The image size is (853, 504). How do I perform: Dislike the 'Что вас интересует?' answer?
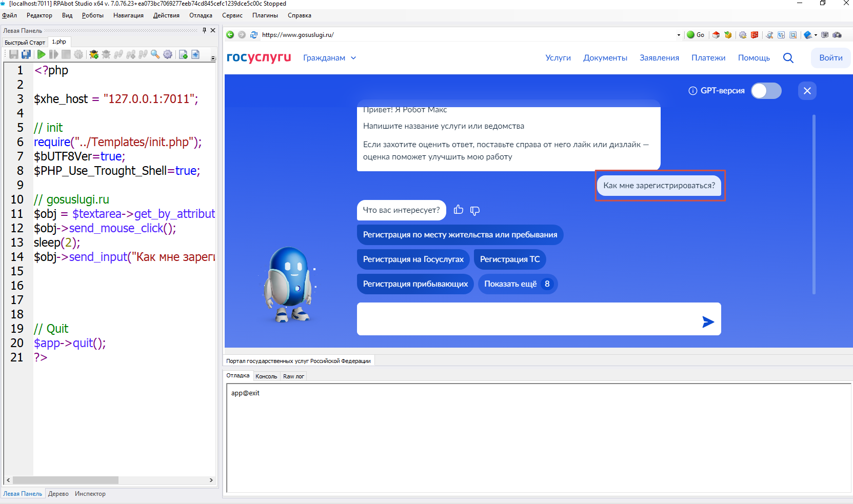475,210
